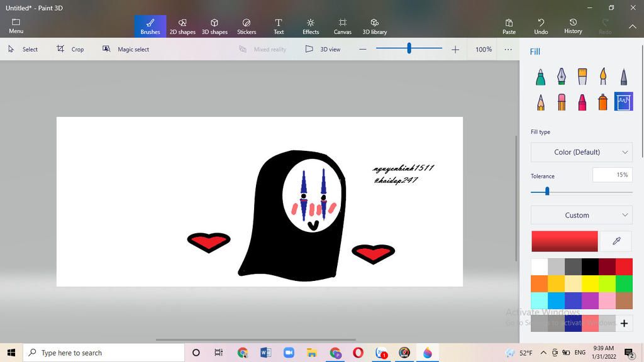
Task: Click the Windows taskbar search box
Action: coord(104,353)
